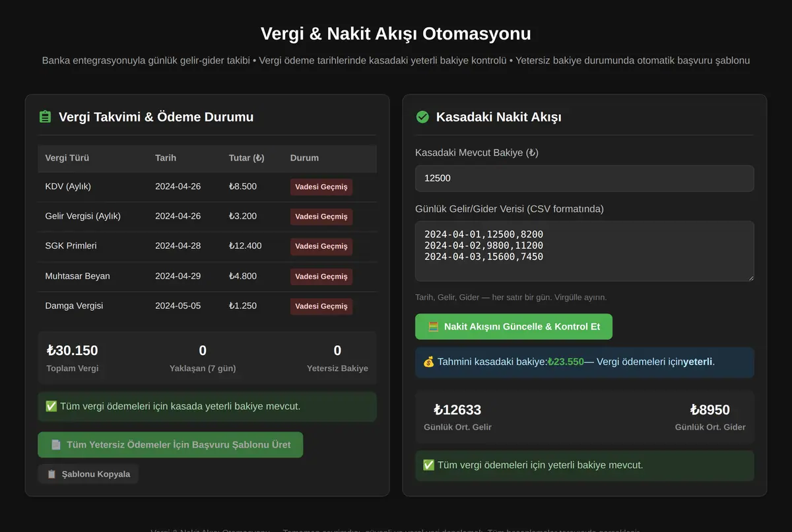The width and height of the screenshot is (792, 532).
Task: Click the Tutar (₺) column header
Action: (246, 158)
